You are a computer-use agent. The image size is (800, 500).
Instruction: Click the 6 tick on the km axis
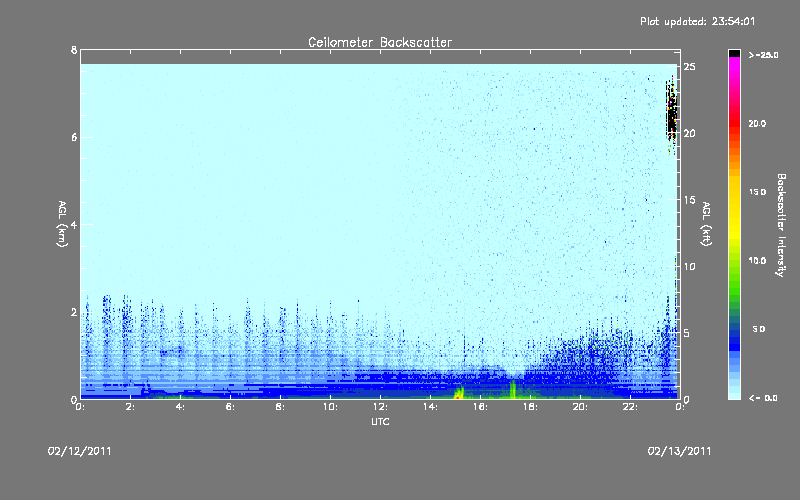click(x=74, y=137)
